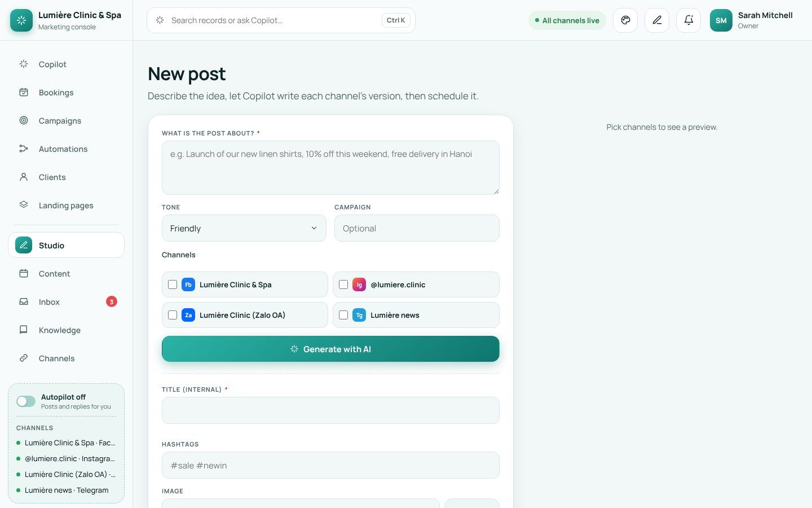Viewport: 812px width, 508px height.
Task: Focus the Search records or ask Copilot field
Action: pyautogui.click(x=281, y=20)
